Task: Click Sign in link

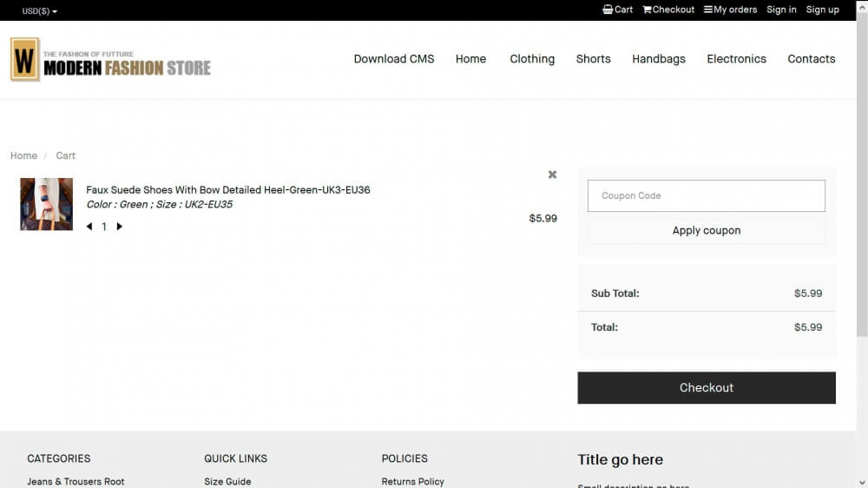Action: (x=781, y=10)
